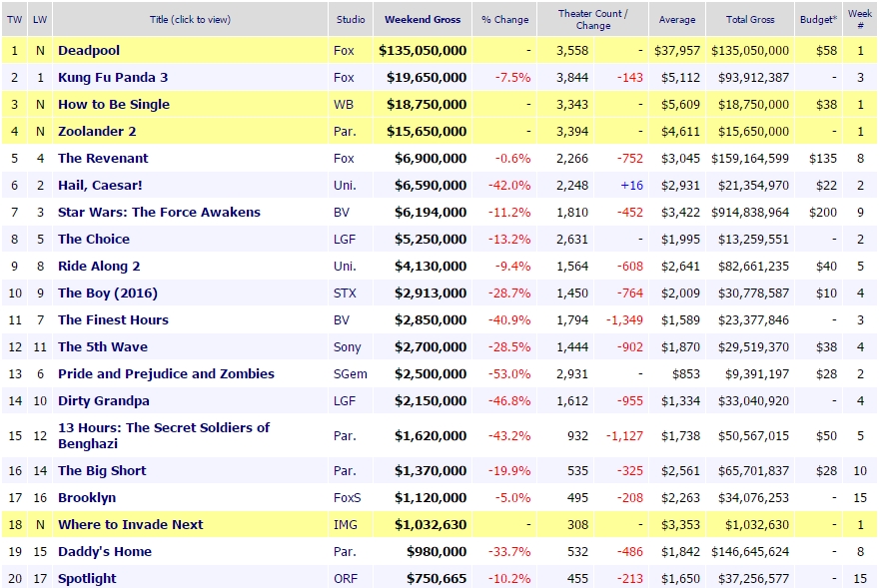Select the LGF studio in The Choice row
879x588 pixels.
(345, 239)
